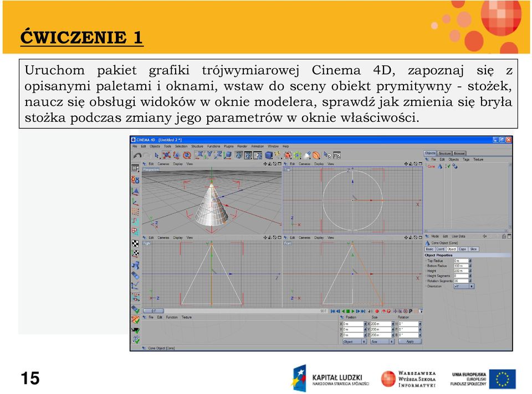The height and width of the screenshot is (394, 532).
Task: Click the Apply button
Action: pyautogui.click(x=410, y=341)
